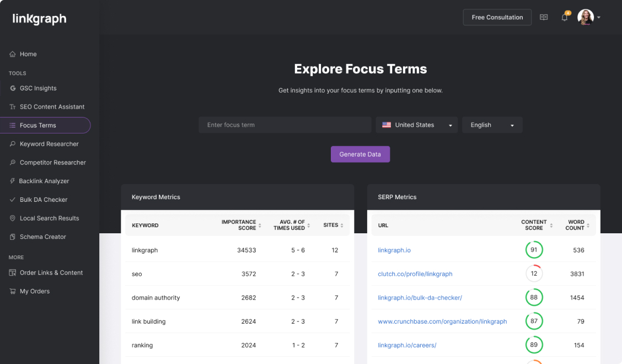Sort by Content Score column arrows
Image resolution: width=622 pixels, height=364 pixels.
point(551,226)
